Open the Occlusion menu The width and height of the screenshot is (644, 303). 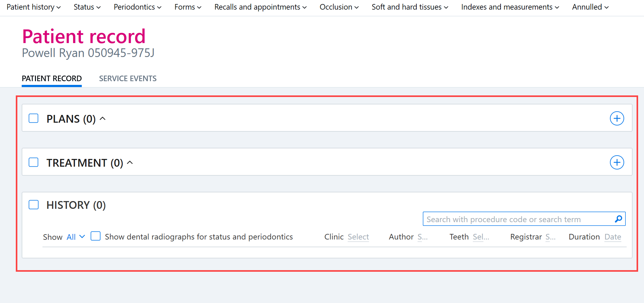pyautogui.click(x=339, y=7)
